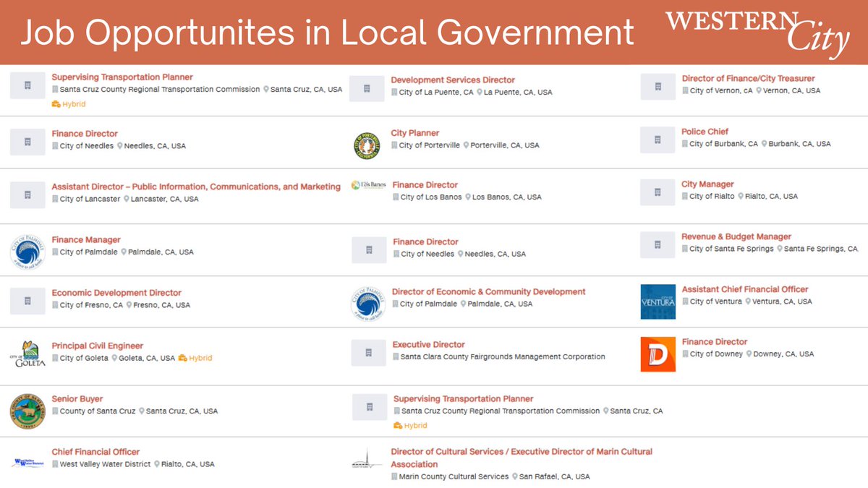Viewport: 868px width, 488px height.
Task: Click the 'Burbank, CA, USA' location
Action: click(x=800, y=144)
